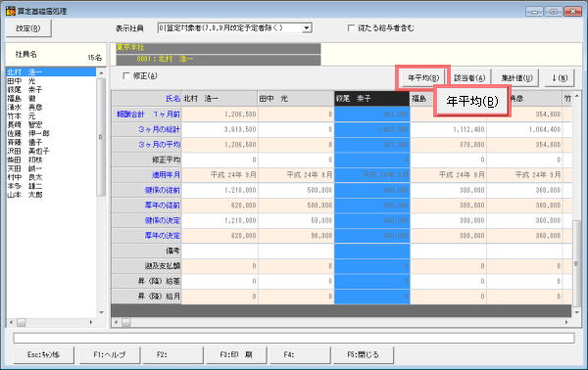Viewport: 588px width, 370px height.
Task: Click the grid's horizontal scroll-right arrow
Action: coord(566,322)
